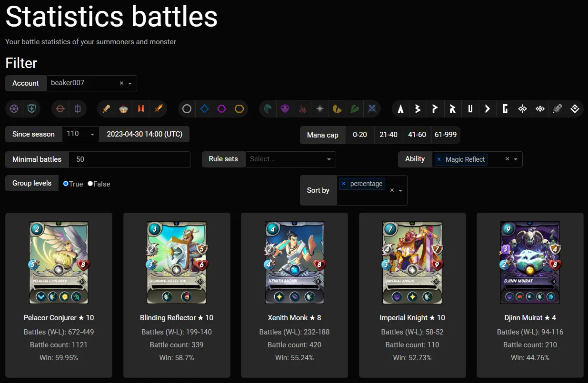Open the Account dropdown arrow

(x=130, y=83)
